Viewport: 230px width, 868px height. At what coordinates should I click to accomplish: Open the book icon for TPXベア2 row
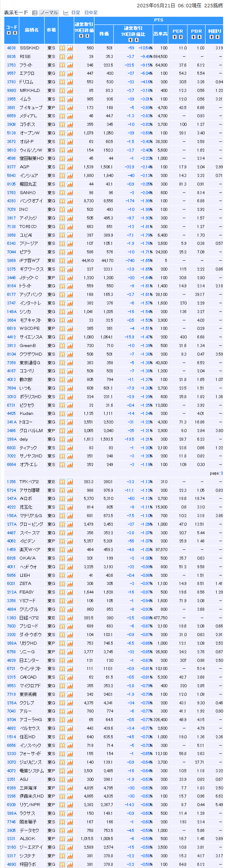pyautogui.click(x=62, y=481)
